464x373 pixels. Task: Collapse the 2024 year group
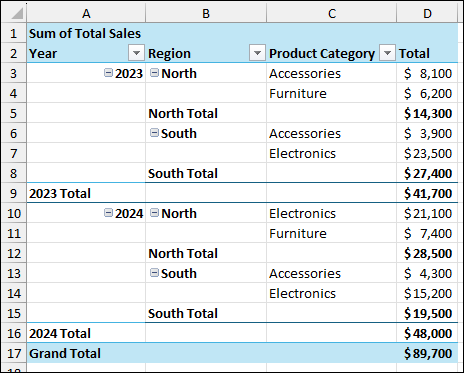[x=108, y=212]
